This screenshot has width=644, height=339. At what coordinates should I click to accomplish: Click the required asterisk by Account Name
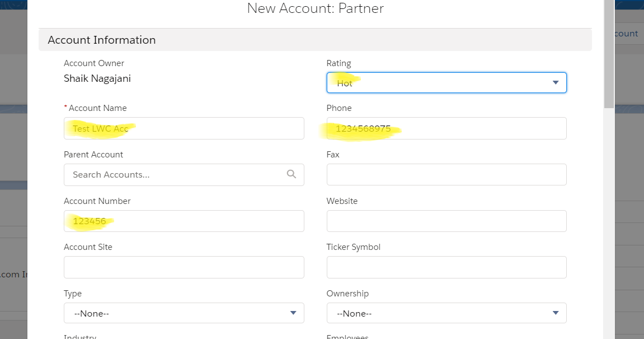pyautogui.click(x=65, y=108)
